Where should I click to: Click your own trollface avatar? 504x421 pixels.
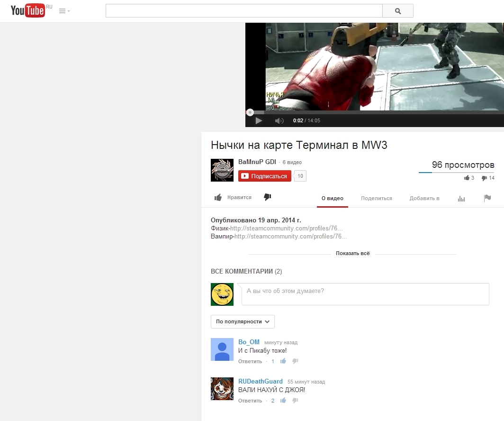222,294
